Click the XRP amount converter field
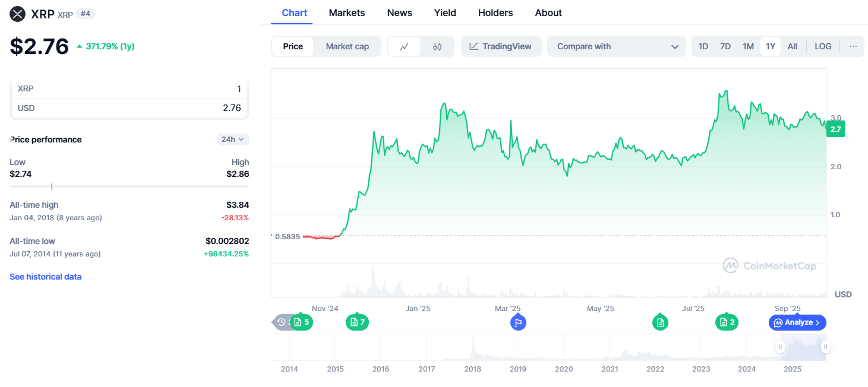This screenshot has width=868, height=387. pyautogui.click(x=130, y=88)
